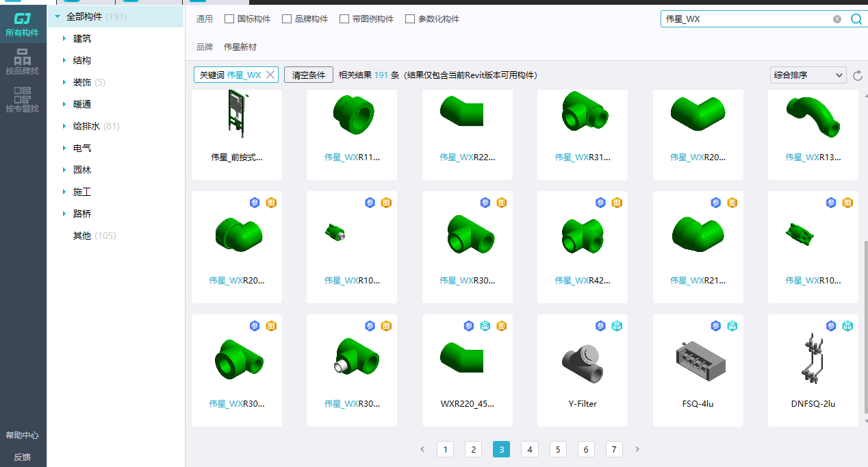This screenshot has height=467, width=868.
Task: Open the 伟星_WXR42 cross fitting card
Action: pyautogui.click(x=583, y=247)
